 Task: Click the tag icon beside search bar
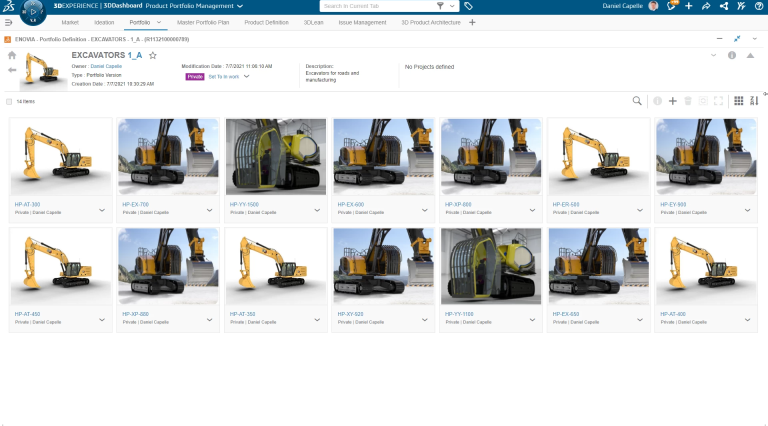click(469, 6)
